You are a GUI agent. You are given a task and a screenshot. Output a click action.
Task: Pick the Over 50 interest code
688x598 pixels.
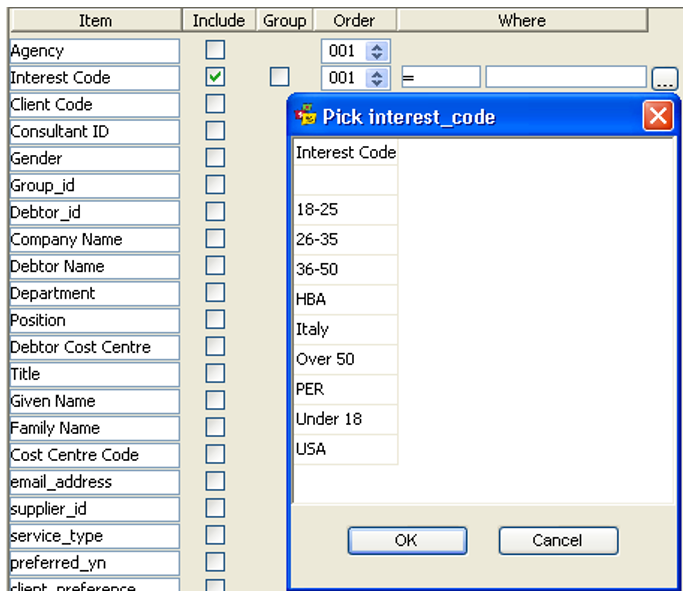(x=346, y=359)
